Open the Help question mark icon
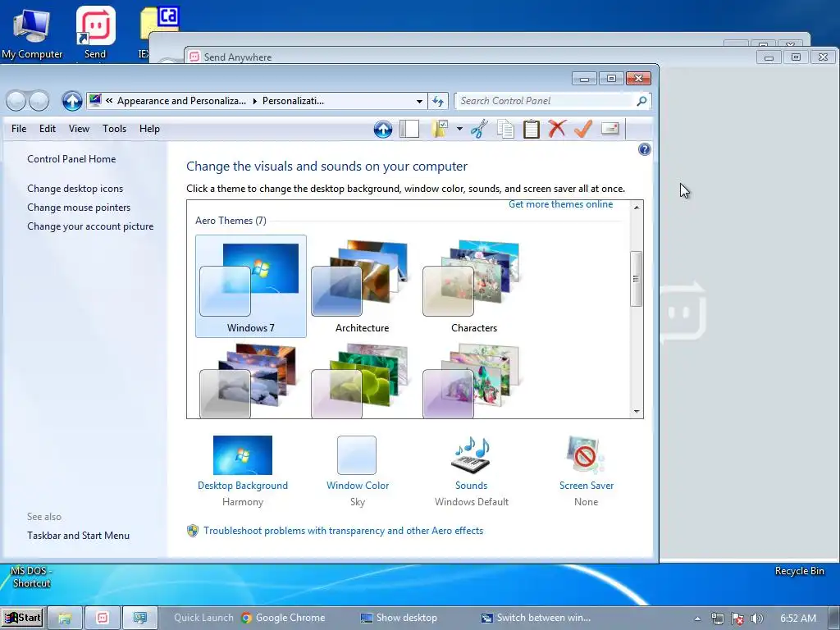The height and width of the screenshot is (630, 840). [x=645, y=149]
